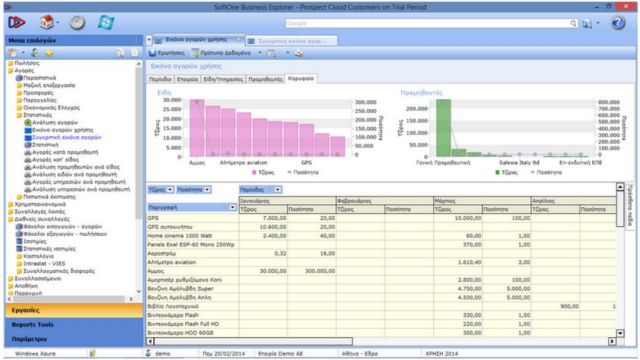This screenshot has width=640, height=360.
Task: Switch to the Συγκριτική εικόνα αγορ... document tab
Action: coord(291,41)
